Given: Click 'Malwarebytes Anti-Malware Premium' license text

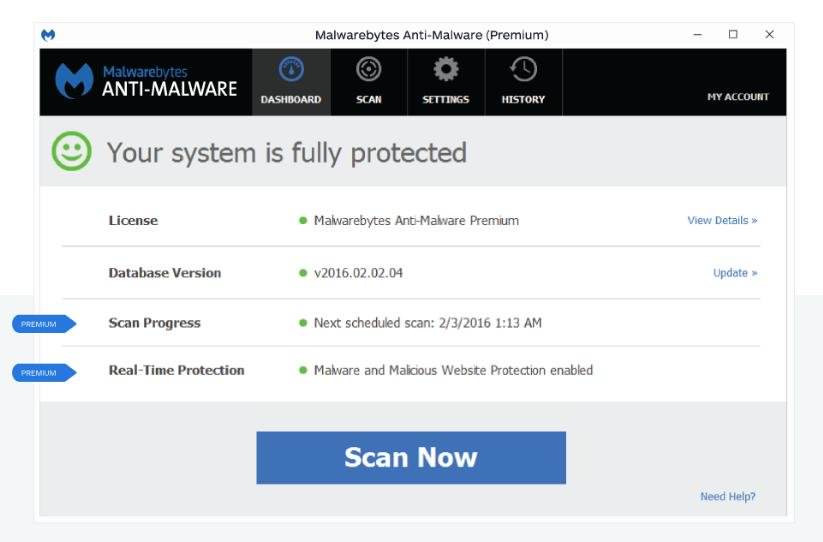Looking at the screenshot, I should pos(416,221).
